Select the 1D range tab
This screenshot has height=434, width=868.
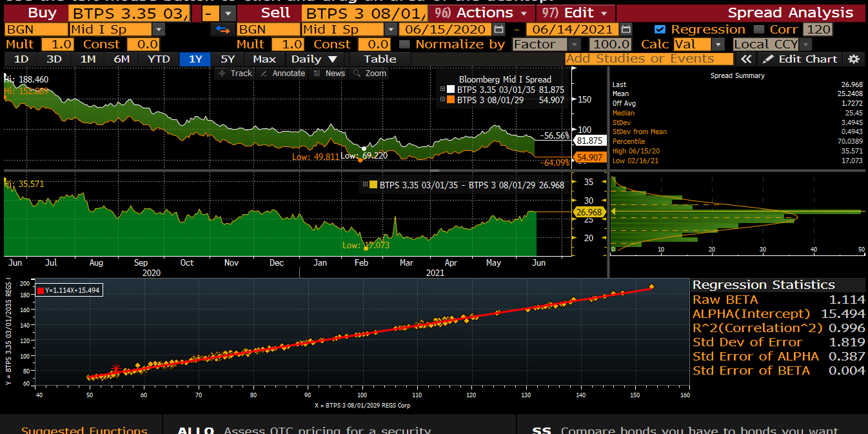pos(21,59)
